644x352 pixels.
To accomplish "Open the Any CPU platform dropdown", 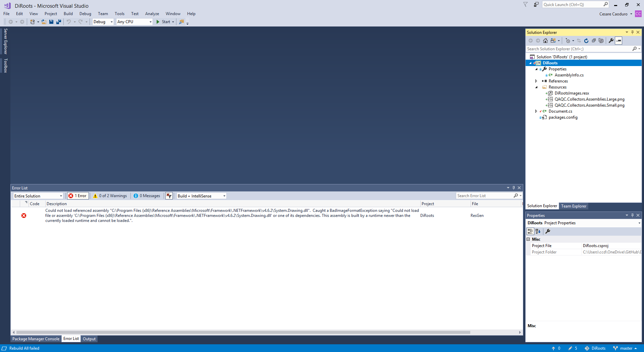I will pos(135,22).
